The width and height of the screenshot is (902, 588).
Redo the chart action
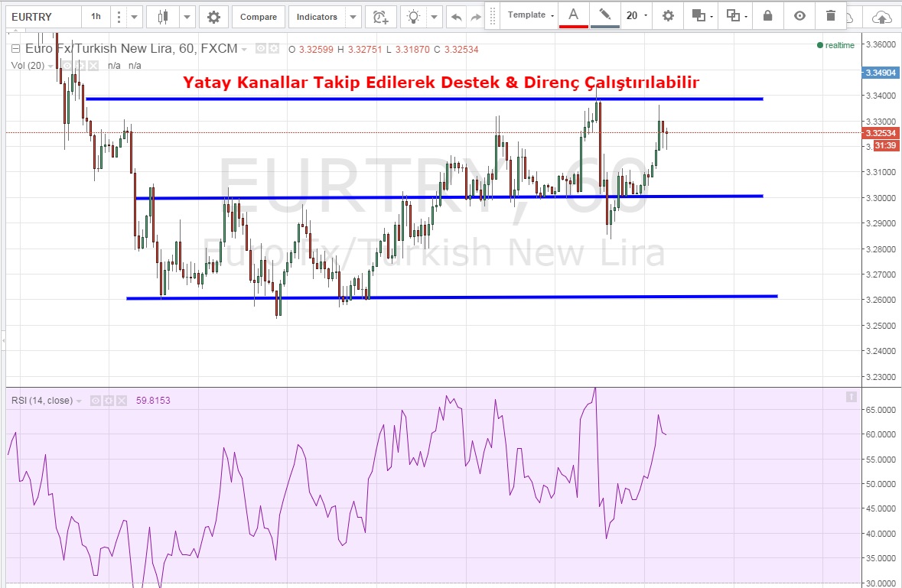(x=476, y=17)
